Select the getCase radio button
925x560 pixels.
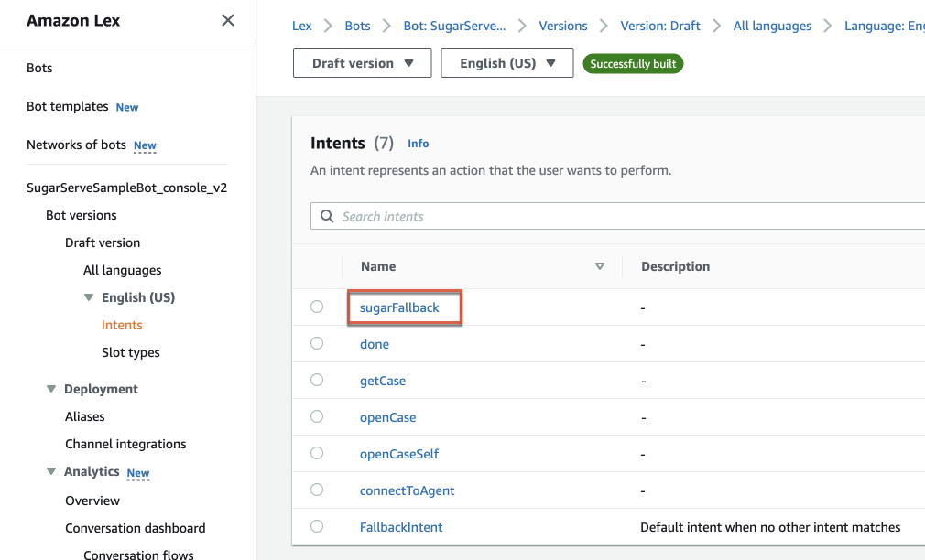pos(317,381)
